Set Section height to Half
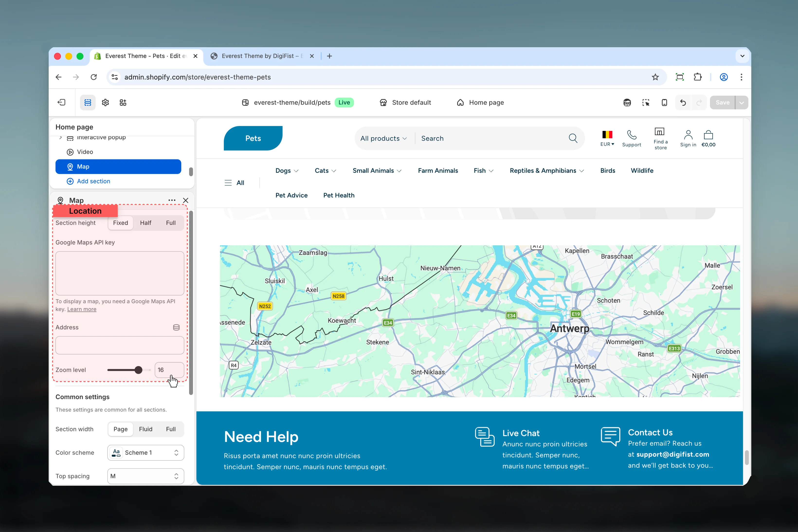Screen dimensions: 798x532 coord(145,223)
